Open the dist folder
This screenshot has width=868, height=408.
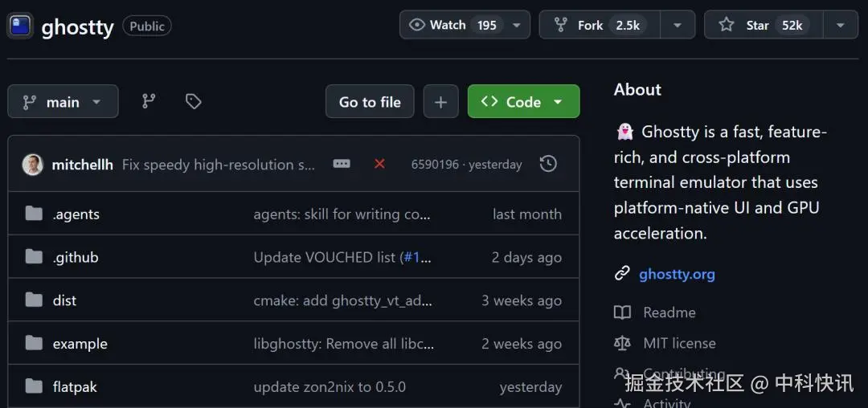64,300
